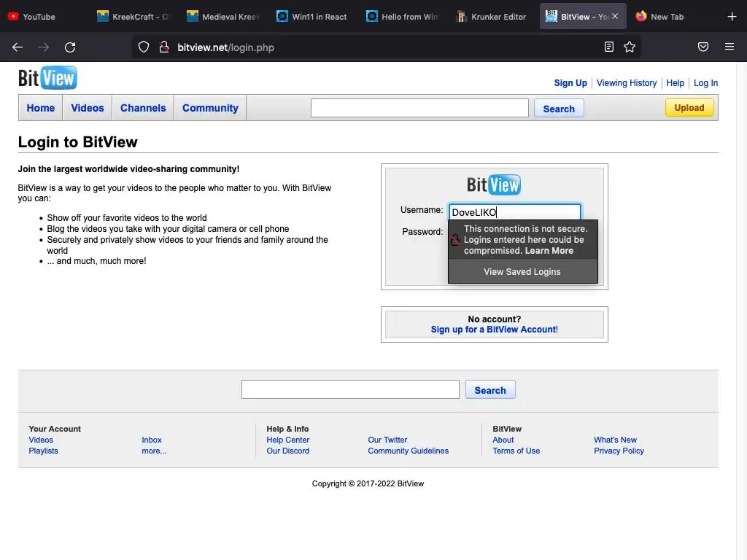The height and width of the screenshot is (560, 747).
Task: Reload the page with the refresh icon
Action: [x=70, y=47]
